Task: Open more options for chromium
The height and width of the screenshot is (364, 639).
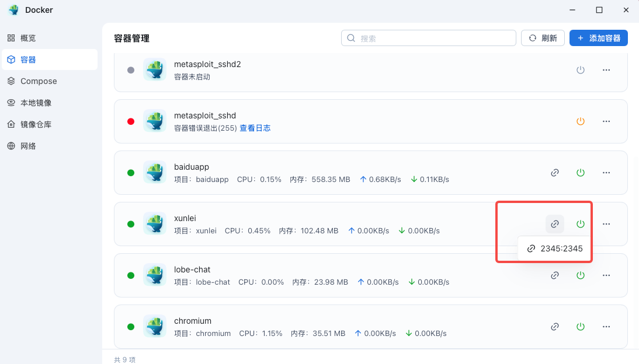Action: point(606,327)
